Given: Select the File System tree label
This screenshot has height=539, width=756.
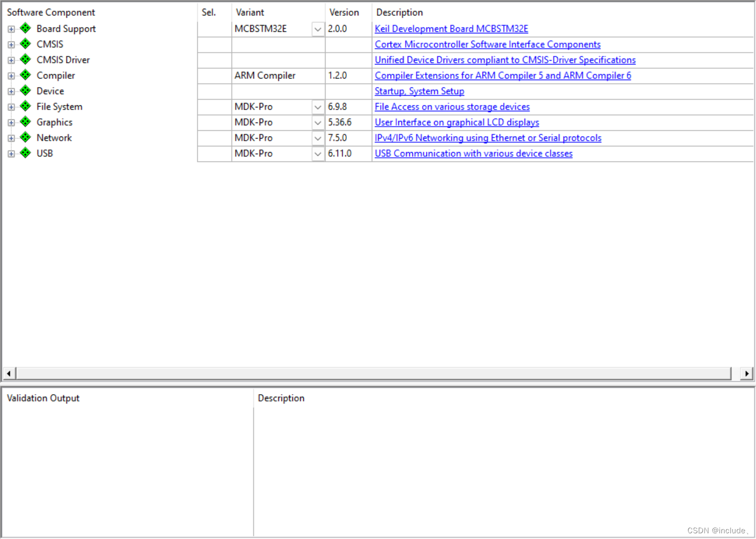Looking at the screenshot, I should 59,106.
